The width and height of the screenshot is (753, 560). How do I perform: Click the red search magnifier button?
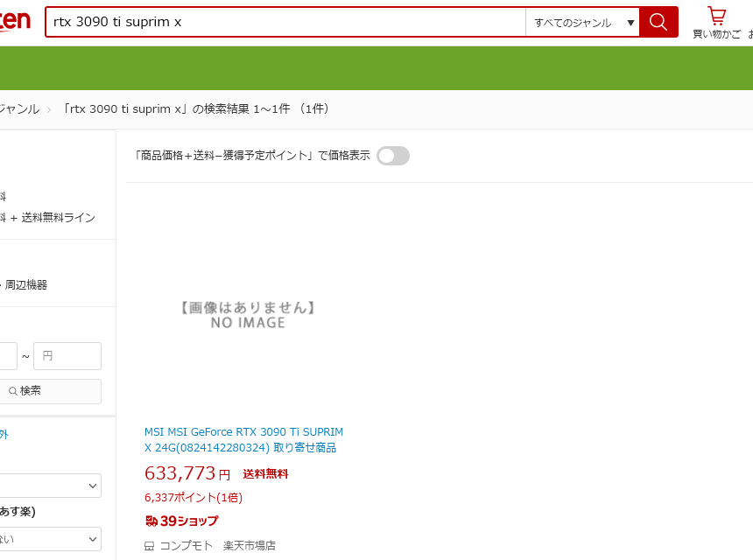658,22
